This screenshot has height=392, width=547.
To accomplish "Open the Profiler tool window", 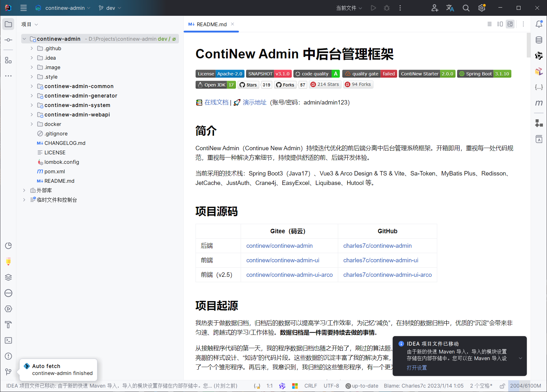I will [x=9, y=246].
